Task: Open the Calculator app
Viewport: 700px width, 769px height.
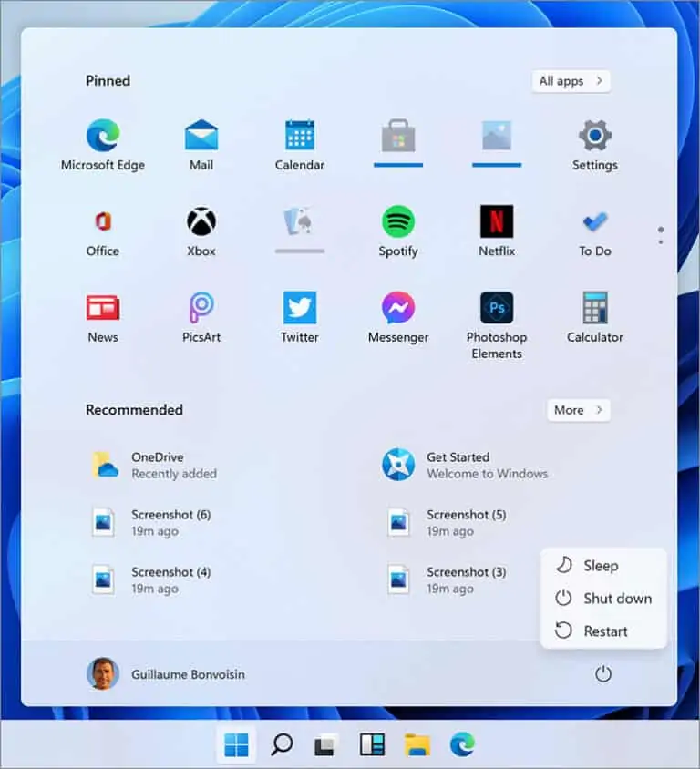Action: click(594, 317)
